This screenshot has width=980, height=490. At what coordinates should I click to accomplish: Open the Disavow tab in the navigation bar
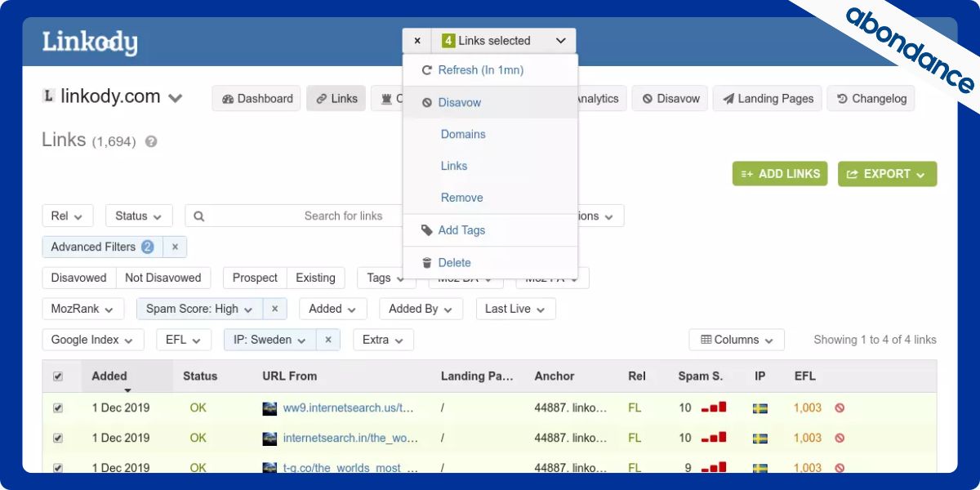pyautogui.click(x=670, y=99)
